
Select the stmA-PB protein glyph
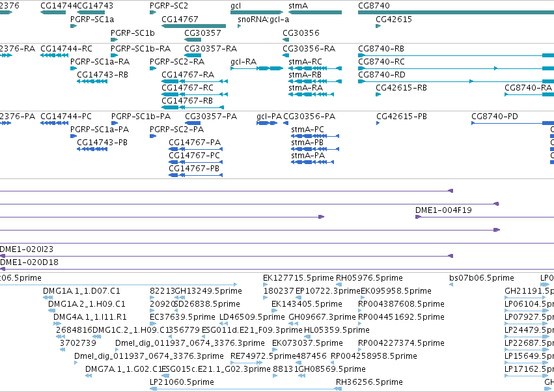point(315,149)
